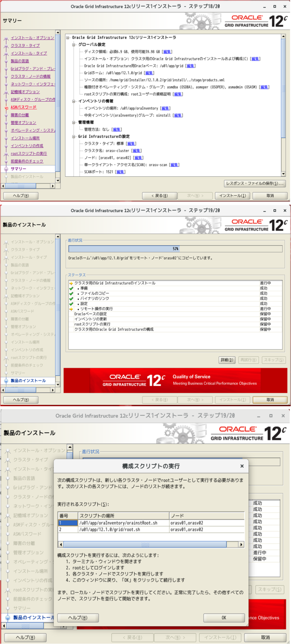Click ヘルプ button in the Summary window
The image size is (291, 644).
pyautogui.click(x=21, y=196)
